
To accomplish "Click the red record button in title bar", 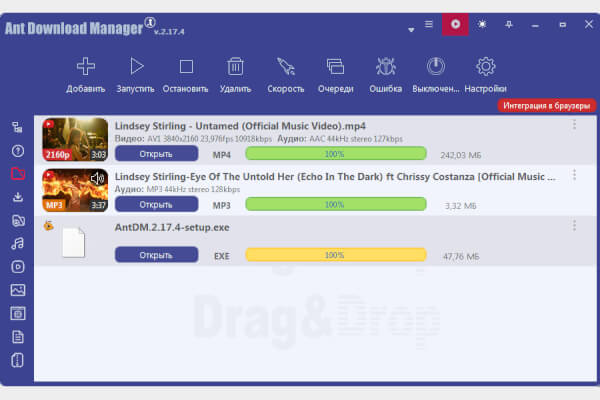I will coord(455,24).
